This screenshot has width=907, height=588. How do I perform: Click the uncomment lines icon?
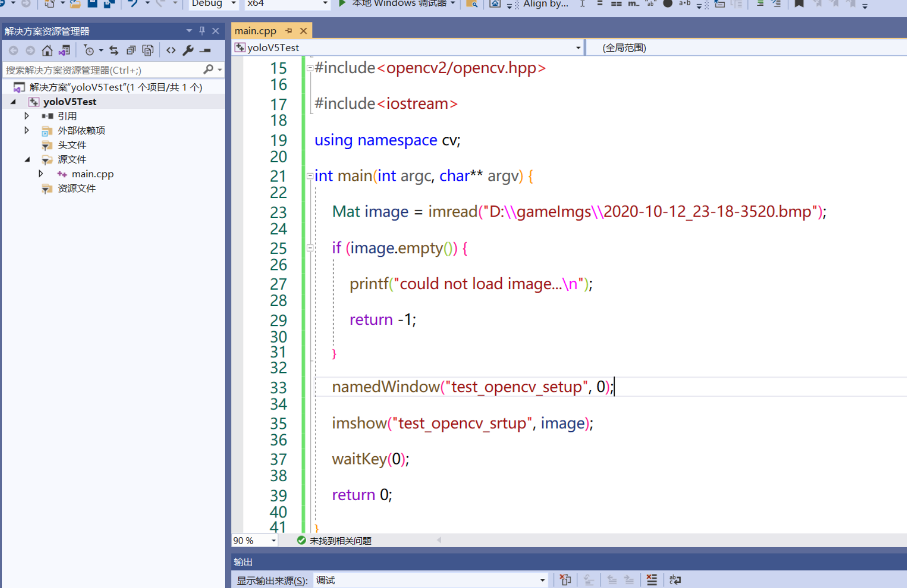tap(777, 4)
